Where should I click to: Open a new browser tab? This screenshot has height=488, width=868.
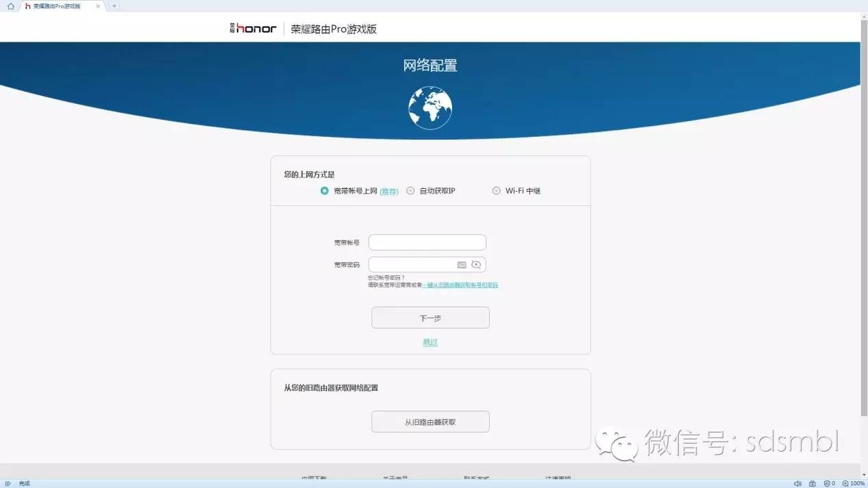click(x=114, y=5)
